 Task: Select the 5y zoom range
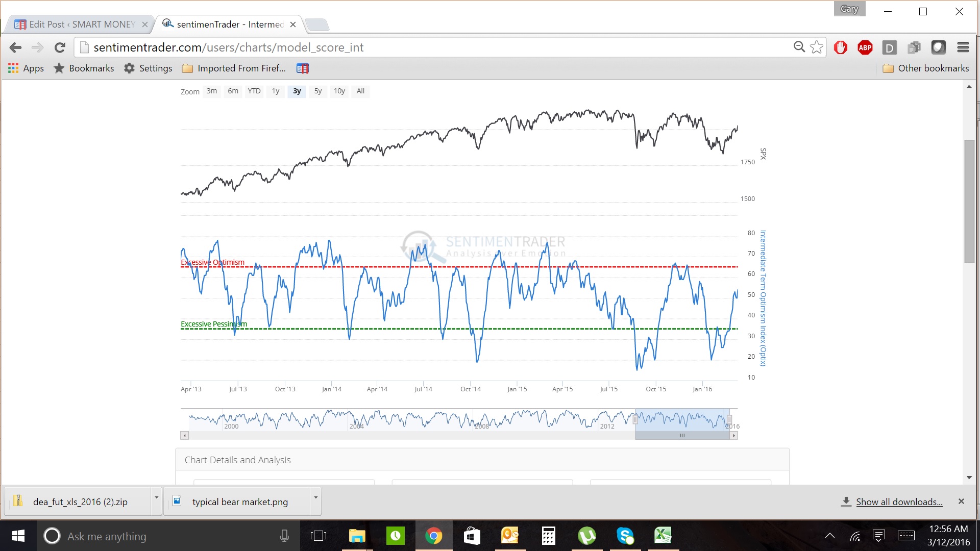tap(318, 91)
